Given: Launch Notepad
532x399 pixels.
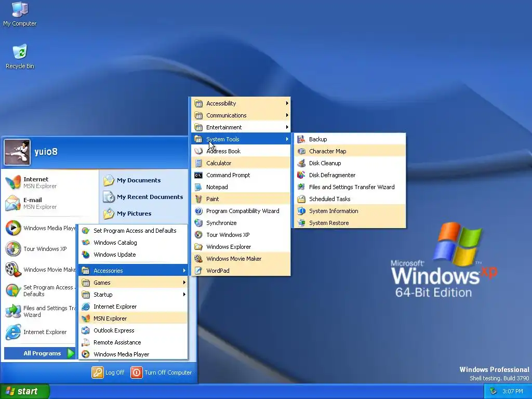Looking at the screenshot, I should tap(241, 187).
